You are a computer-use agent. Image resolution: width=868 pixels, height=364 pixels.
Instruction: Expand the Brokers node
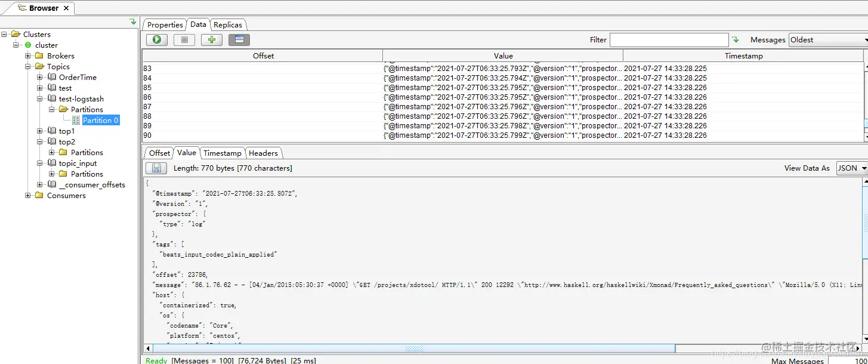(x=28, y=55)
